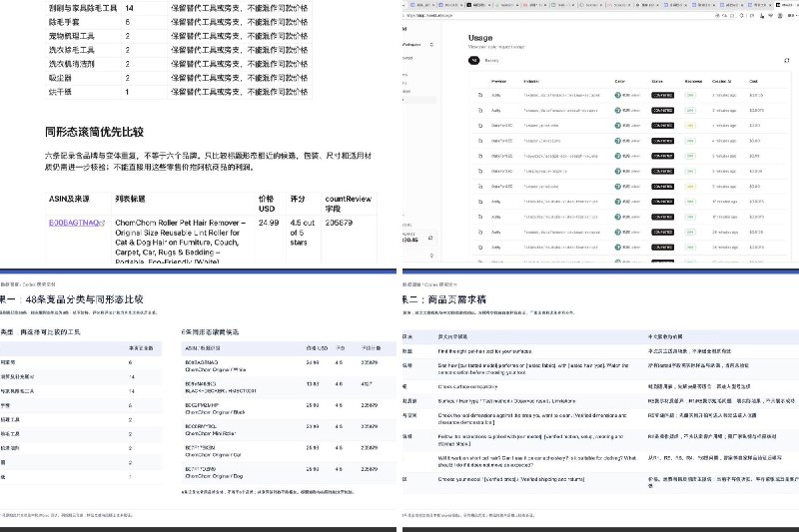Click the ChomChom Original / Dog row
Screen dimensions: 799x532
(289, 473)
